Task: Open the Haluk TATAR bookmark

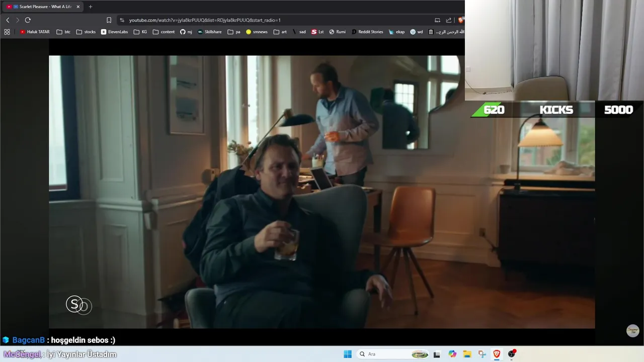Action: click(35, 32)
